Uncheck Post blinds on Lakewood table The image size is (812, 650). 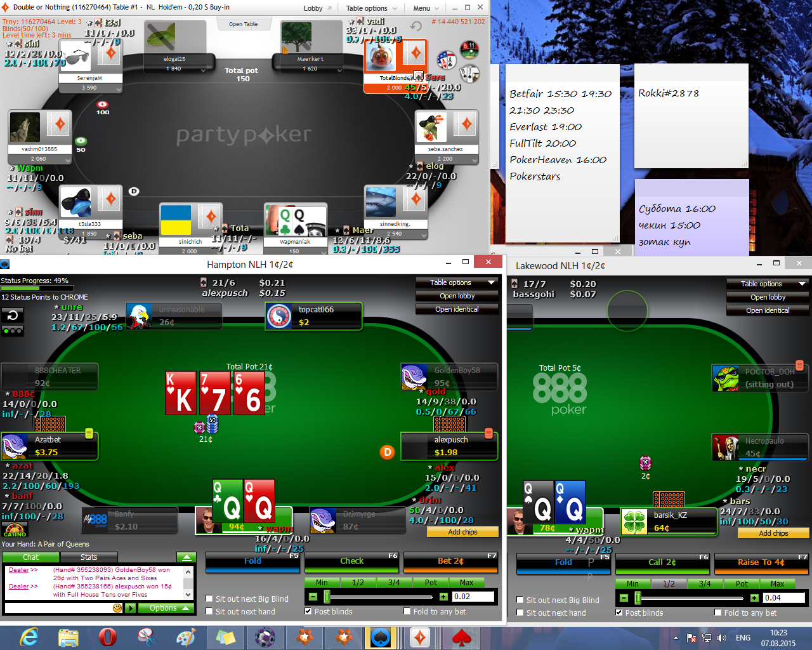click(619, 613)
